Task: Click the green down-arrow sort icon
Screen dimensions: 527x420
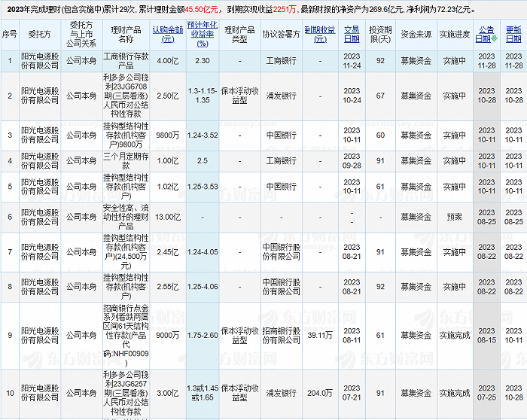Action: [495, 39]
